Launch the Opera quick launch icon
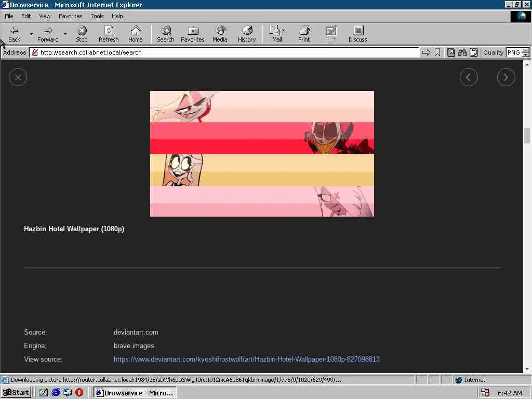This screenshot has width=532, height=399. 79,393
